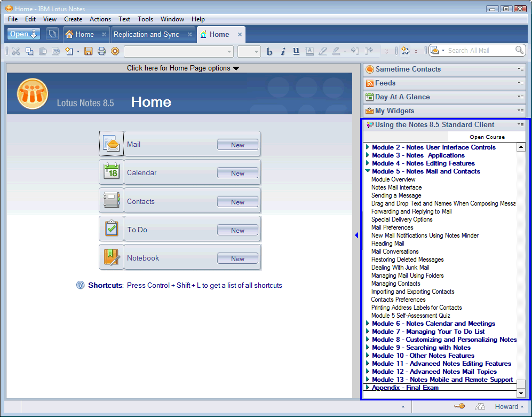The image size is (532, 417).
Task: Click course list scrollbar down arrow
Action: click(x=521, y=393)
